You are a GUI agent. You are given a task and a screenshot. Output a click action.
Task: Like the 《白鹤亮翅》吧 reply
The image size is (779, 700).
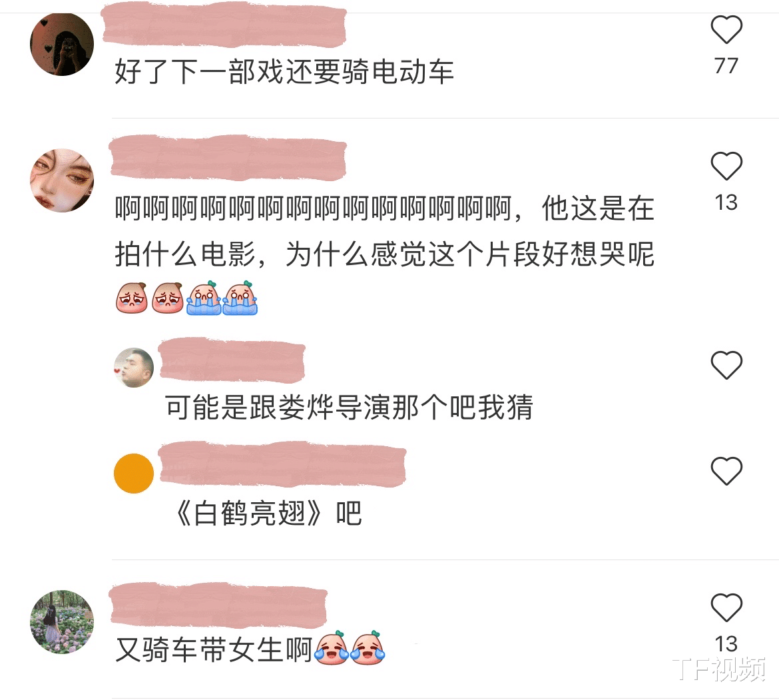[726, 470]
